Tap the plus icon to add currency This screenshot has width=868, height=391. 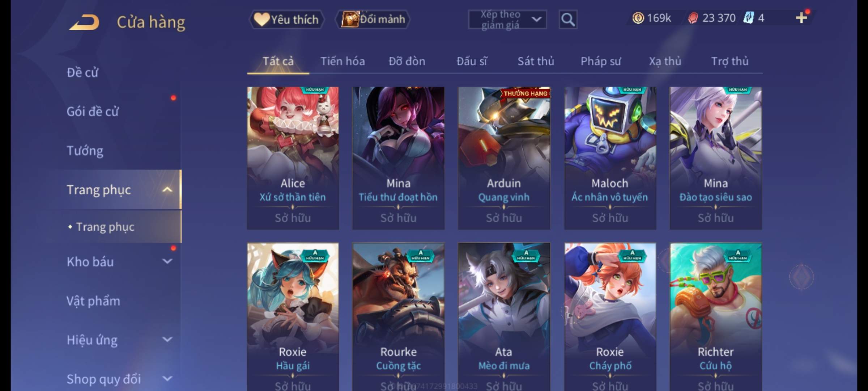click(x=801, y=18)
